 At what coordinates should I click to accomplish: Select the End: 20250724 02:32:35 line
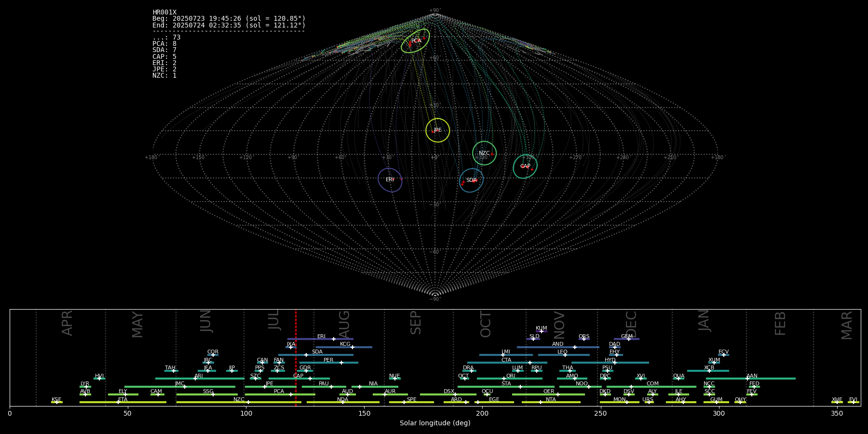coord(229,25)
